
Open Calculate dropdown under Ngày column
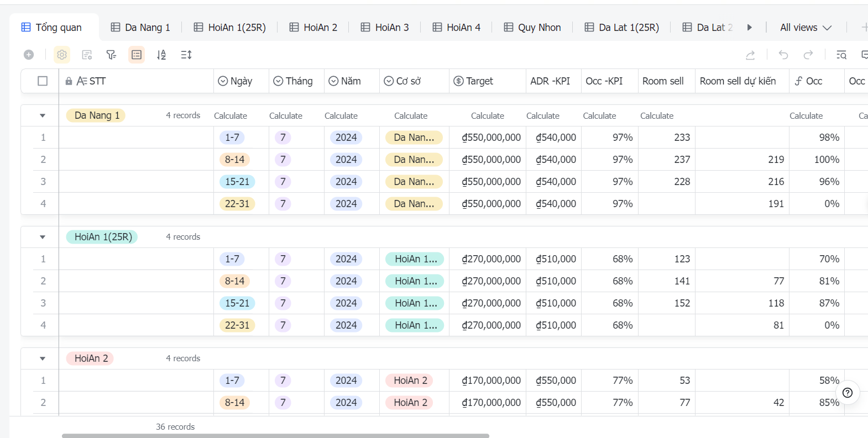(x=231, y=116)
